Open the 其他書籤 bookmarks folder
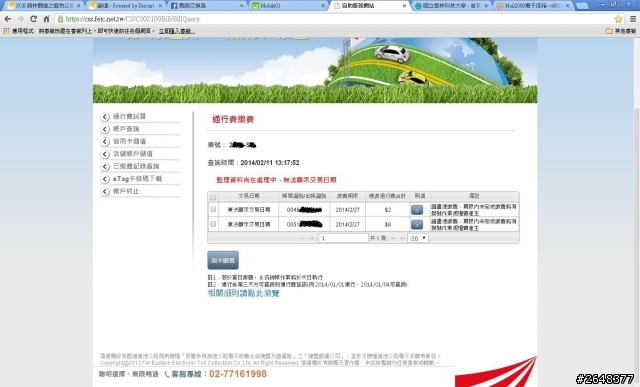The width and height of the screenshot is (640, 387). (620, 31)
